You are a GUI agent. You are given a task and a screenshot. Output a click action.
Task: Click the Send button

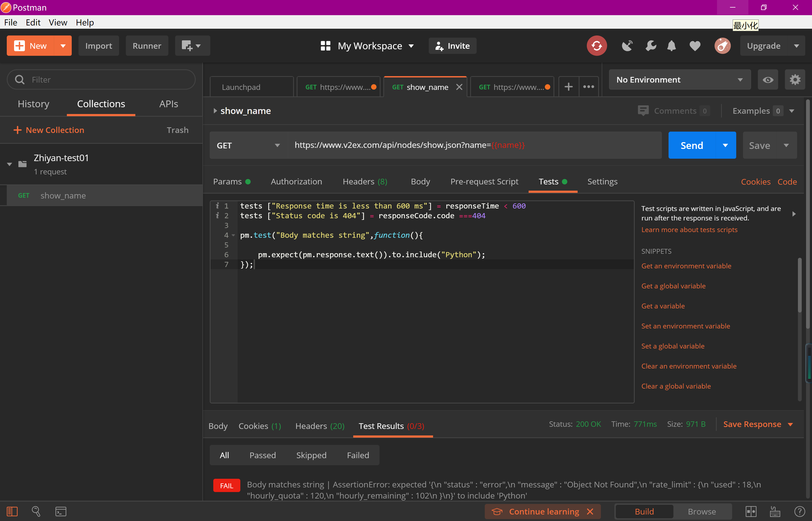point(692,145)
